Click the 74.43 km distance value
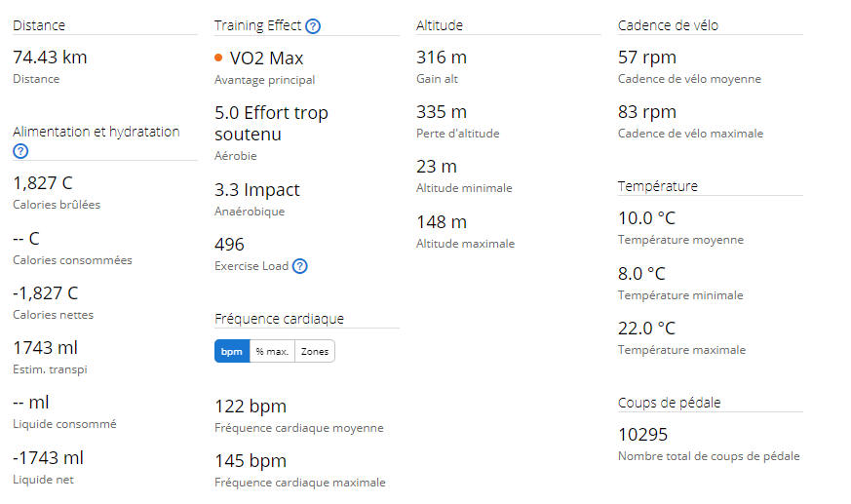Viewport: 851px width, 504px height. click(x=50, y=57)
